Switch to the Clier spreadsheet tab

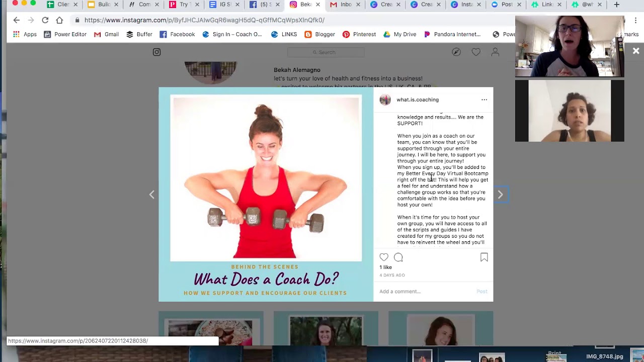coord(62,5)
